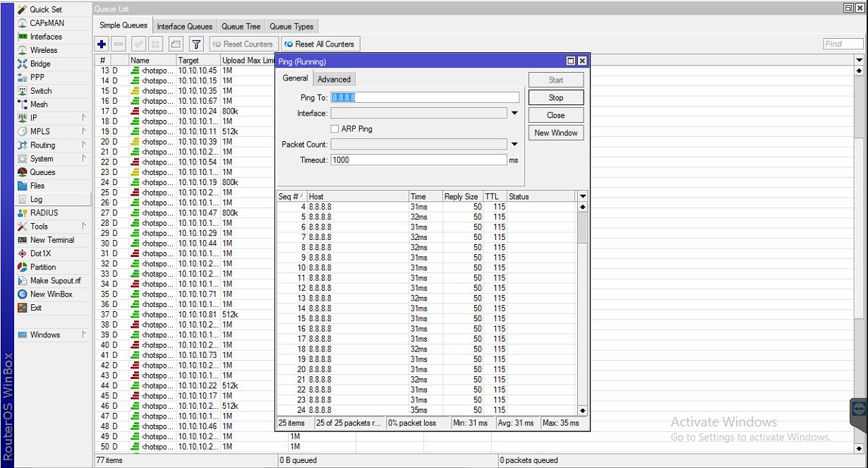868x468 pixels.
Task: Open the filter funnel in Queue List
Action: 196,44
